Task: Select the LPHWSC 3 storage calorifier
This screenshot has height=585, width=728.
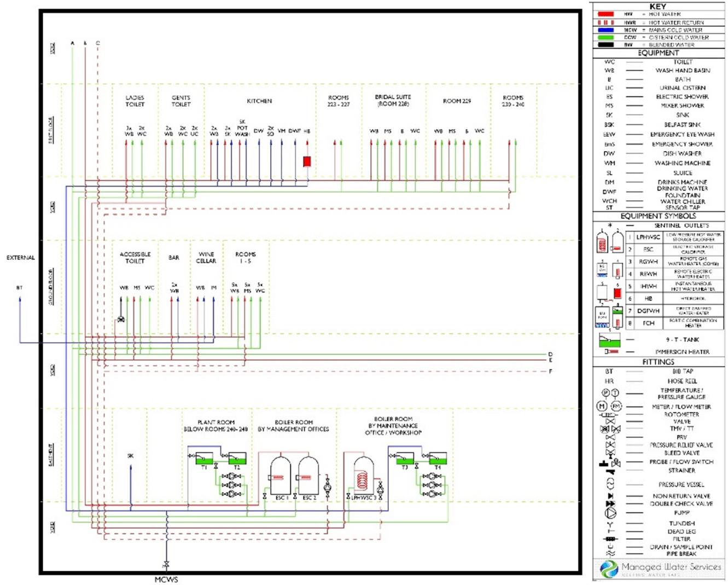Action: click(363, 476)
